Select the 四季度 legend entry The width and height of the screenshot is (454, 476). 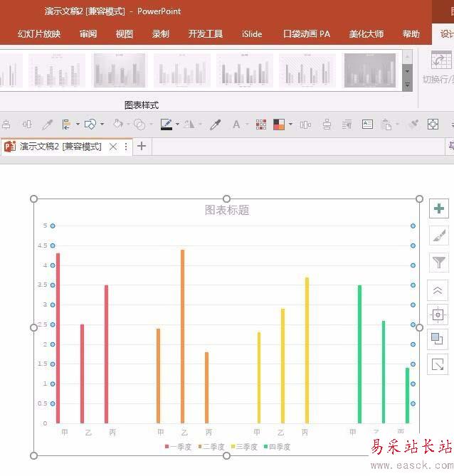pos(278,447)
